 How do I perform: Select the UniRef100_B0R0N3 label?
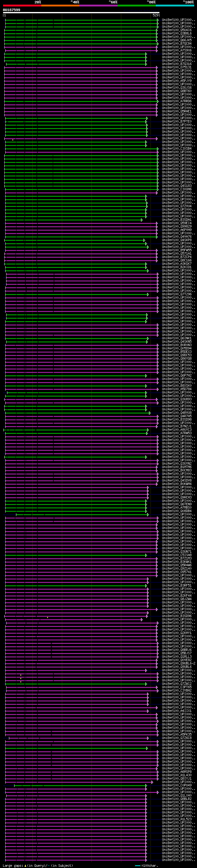pos(177,345)
